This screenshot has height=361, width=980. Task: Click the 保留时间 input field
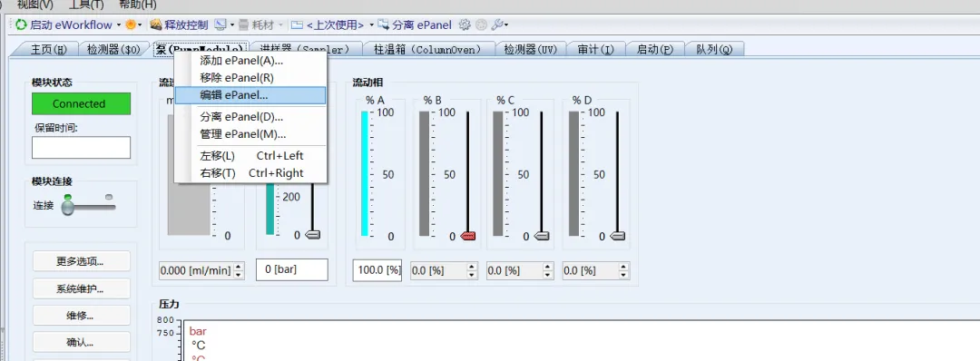(x=82, y=148)
